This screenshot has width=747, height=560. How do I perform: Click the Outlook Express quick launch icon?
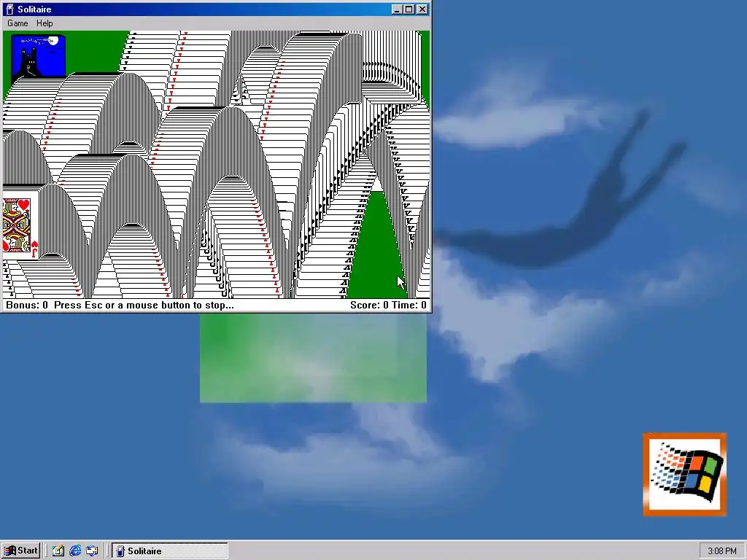(92, 551)
